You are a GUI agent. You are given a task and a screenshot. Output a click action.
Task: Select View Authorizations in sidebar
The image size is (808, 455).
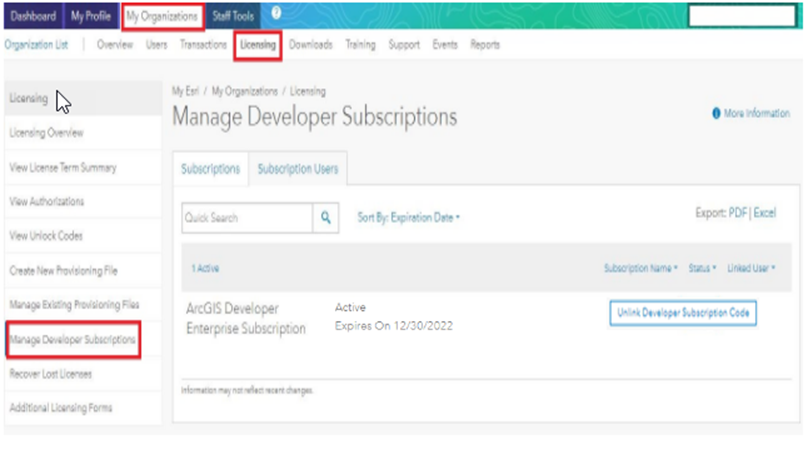pyautogui.click(x=46, y=202)
